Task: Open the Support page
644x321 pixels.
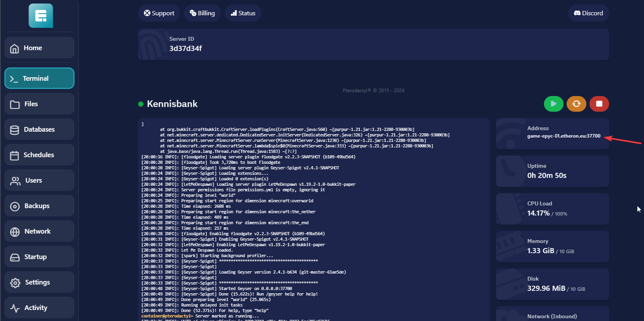Action: click(159, 13)
